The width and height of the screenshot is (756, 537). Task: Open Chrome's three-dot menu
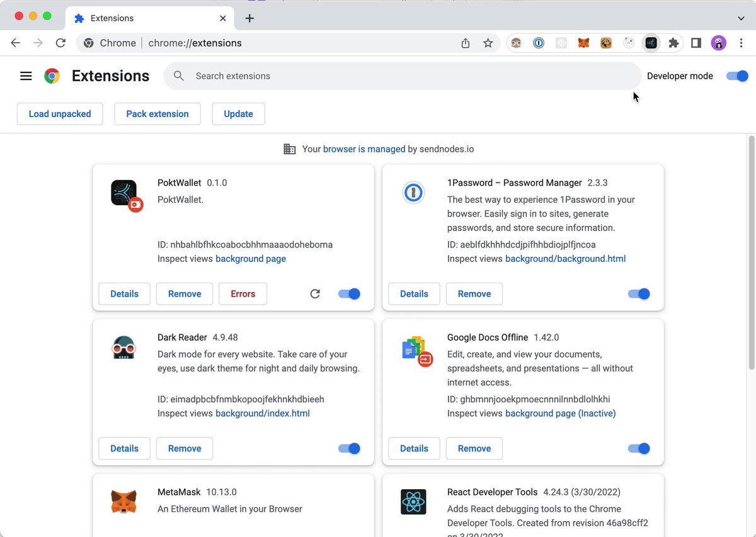740,43
